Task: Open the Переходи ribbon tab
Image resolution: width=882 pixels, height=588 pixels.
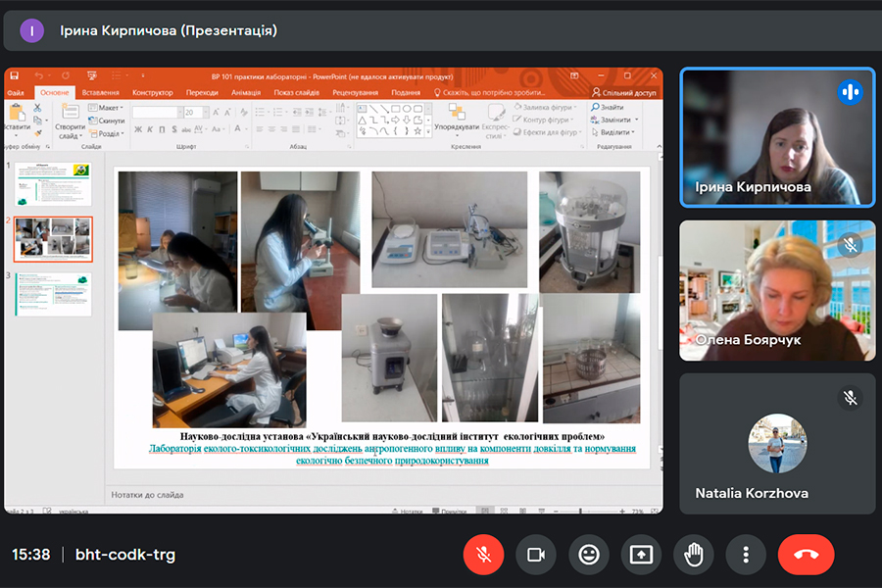Action: [202, 93]
